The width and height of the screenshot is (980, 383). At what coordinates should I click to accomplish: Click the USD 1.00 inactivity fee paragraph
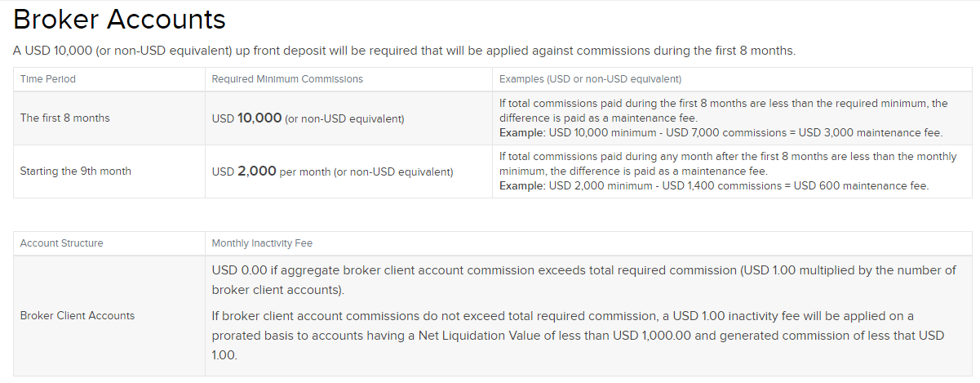pos(577,335)
